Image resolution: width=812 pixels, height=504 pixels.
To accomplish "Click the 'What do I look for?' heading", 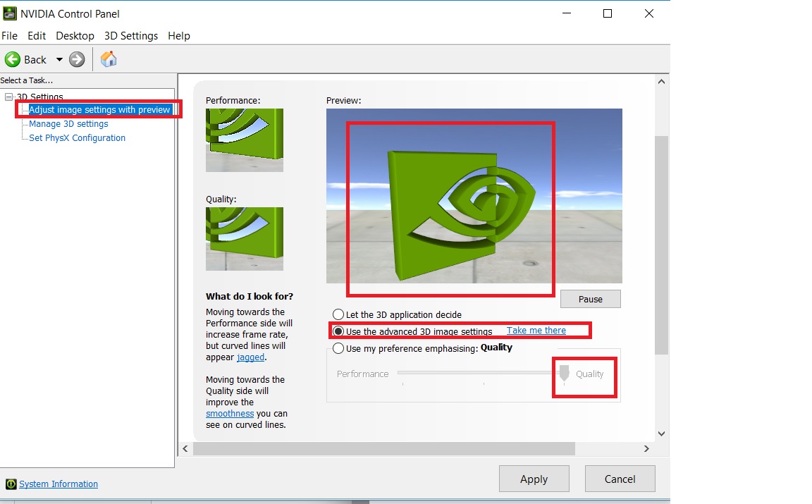I will pyautogui.click(x=250, y=296).
